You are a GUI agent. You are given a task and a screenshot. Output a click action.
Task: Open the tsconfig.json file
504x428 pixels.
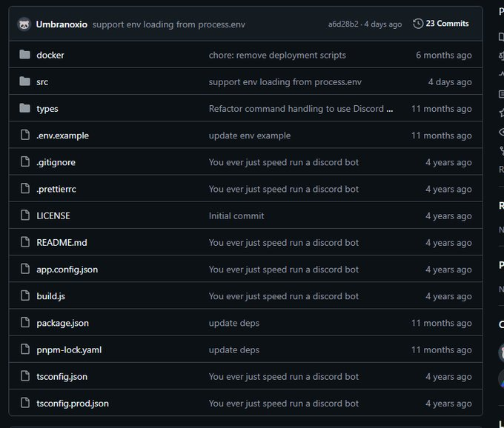click(x=62, y=377)
